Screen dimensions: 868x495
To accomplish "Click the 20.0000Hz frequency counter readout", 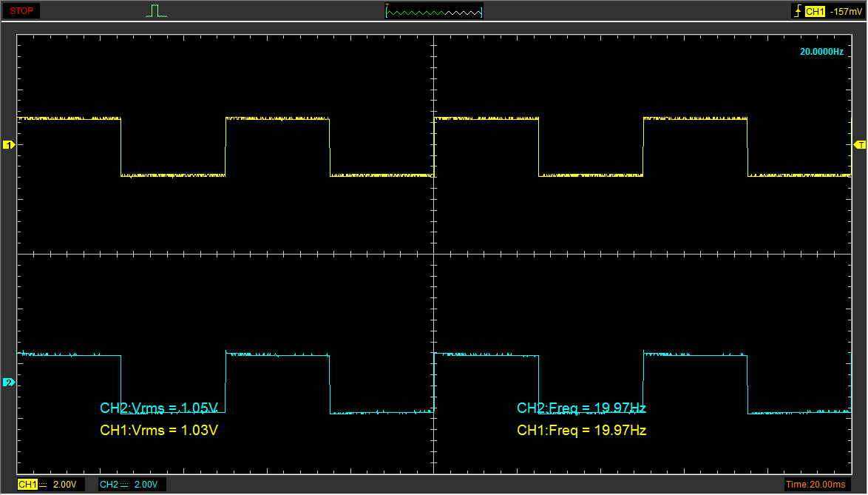I will 821,52.
